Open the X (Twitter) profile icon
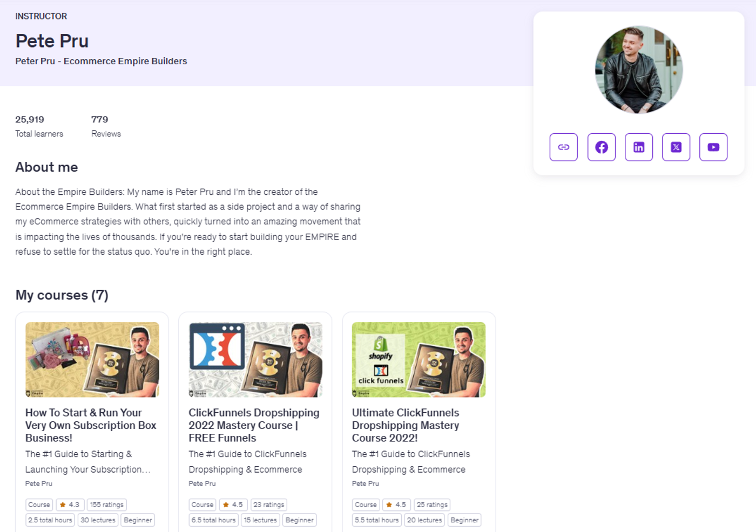This screenshot has height=532, width=756. (x=676, y=147)
